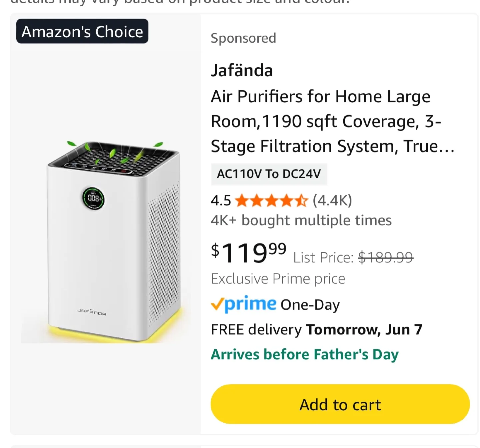Expand the 4.4K reviews count
Viewport: 480px width, 448px height.
(x=332, y=200)
